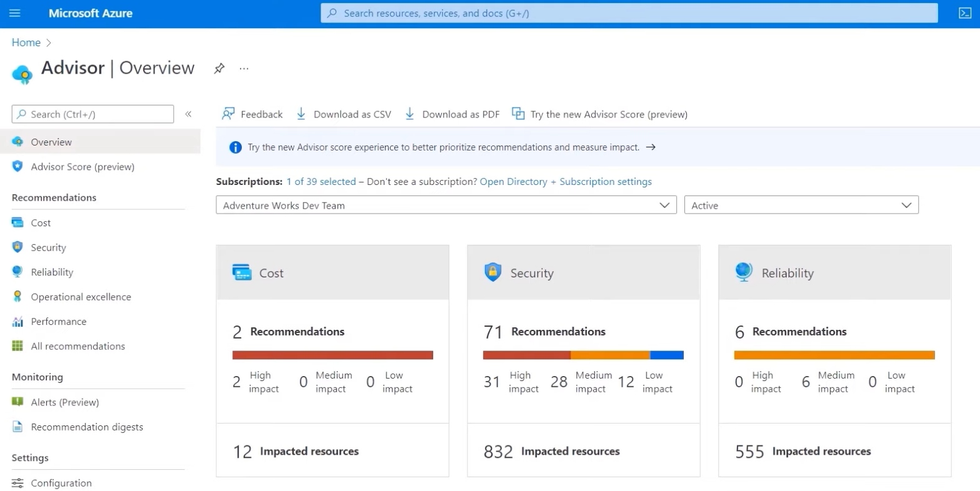Click the Cost card credit card icon
980x491 pixels.
tap(242, 272)
